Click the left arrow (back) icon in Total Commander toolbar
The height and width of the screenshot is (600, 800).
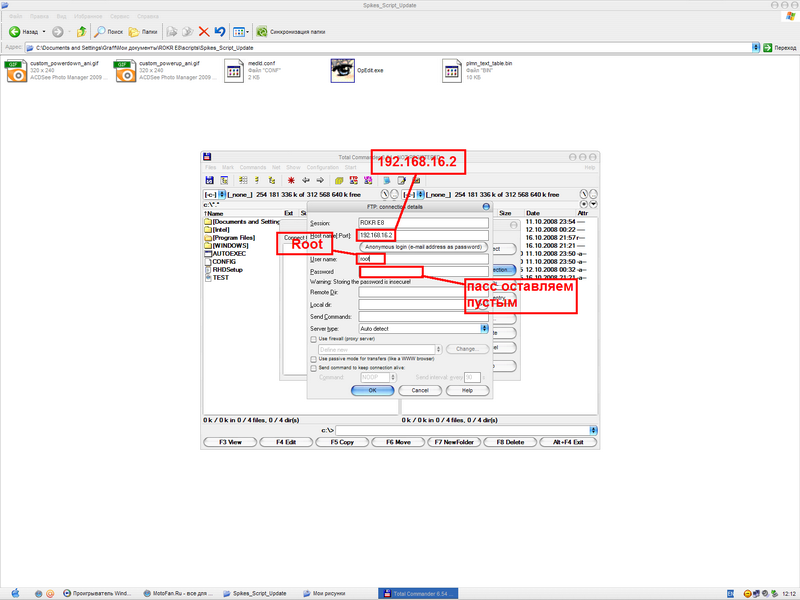click(306, 180)
